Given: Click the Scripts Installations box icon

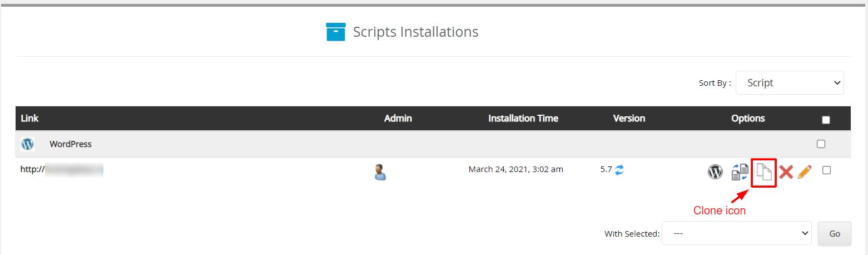Looking at the screenshot, I should click(336, 32).
